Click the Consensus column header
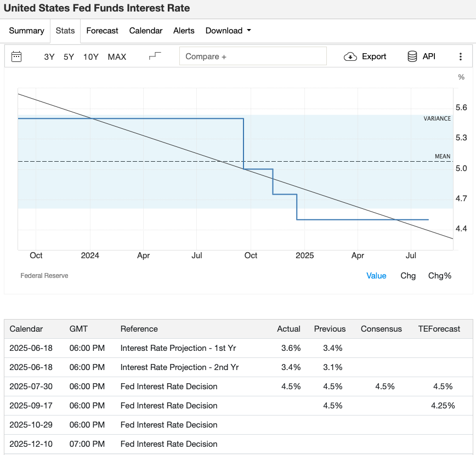 [381, 329]
